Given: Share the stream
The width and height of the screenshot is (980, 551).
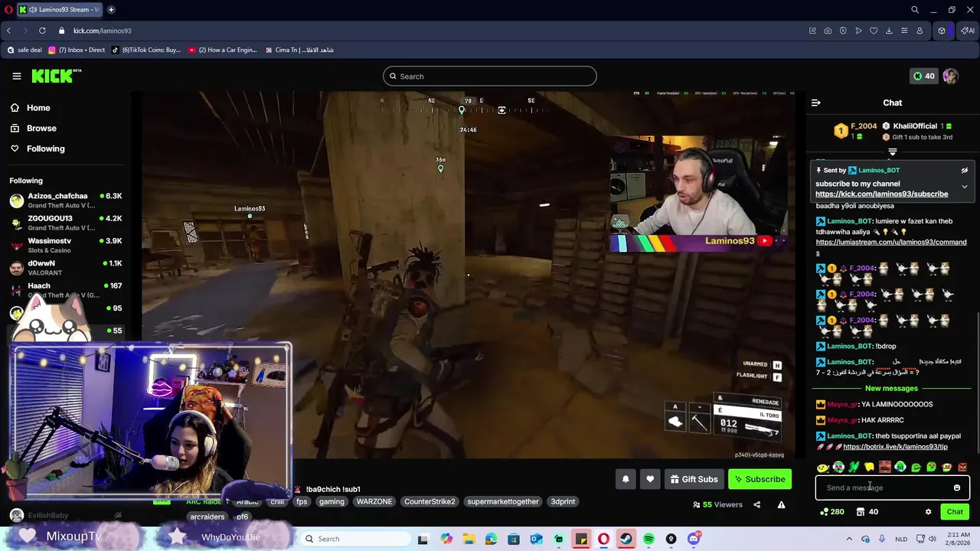Looking at the screenshot, I should coord(756,505).
